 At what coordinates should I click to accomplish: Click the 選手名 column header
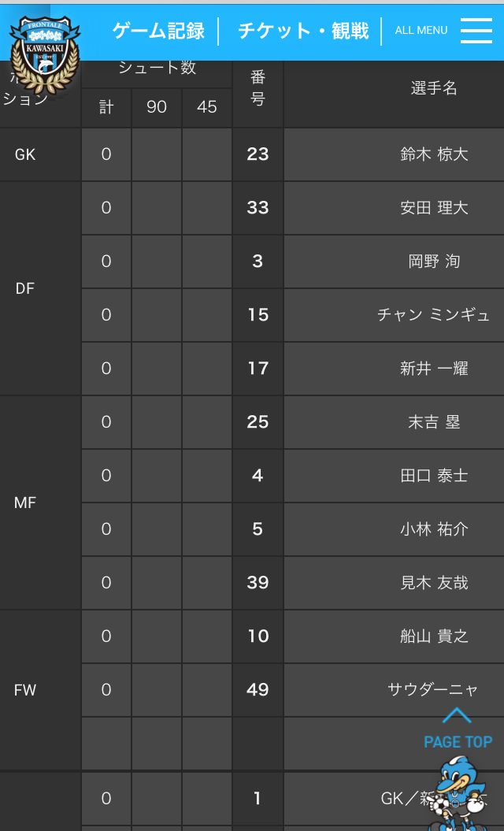pyautogui.click(x=434, y=88)
